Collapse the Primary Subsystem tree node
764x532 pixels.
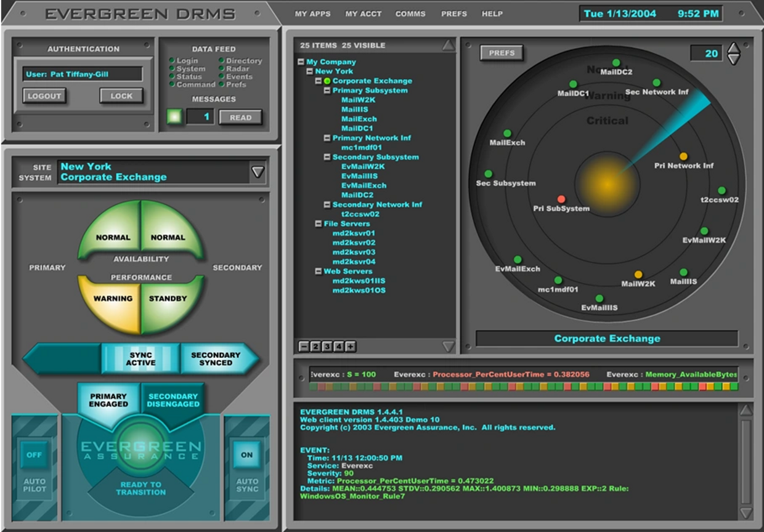coord(327,91)
